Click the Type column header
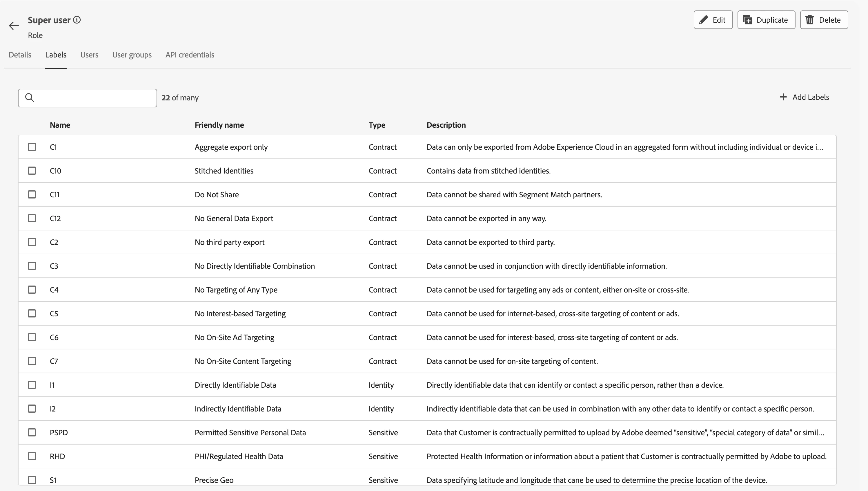868x491 pixels. pos(376,125)
